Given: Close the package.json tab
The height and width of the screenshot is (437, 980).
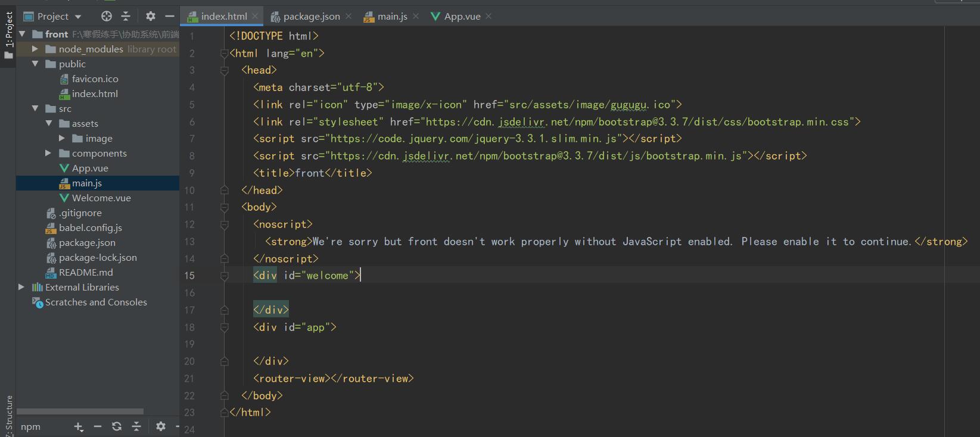Looking at the screenshot, I should coord(349,16).
